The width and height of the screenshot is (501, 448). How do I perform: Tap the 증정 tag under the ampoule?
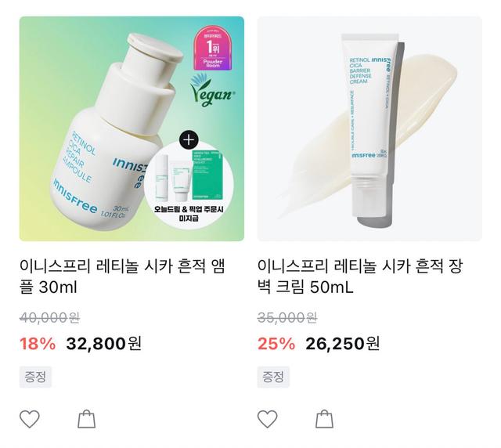(x=35, y=377)
